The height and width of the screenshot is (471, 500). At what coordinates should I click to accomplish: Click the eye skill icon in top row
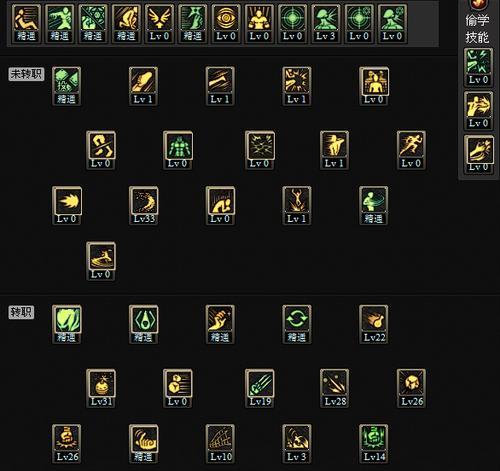[x=226, y=24]
